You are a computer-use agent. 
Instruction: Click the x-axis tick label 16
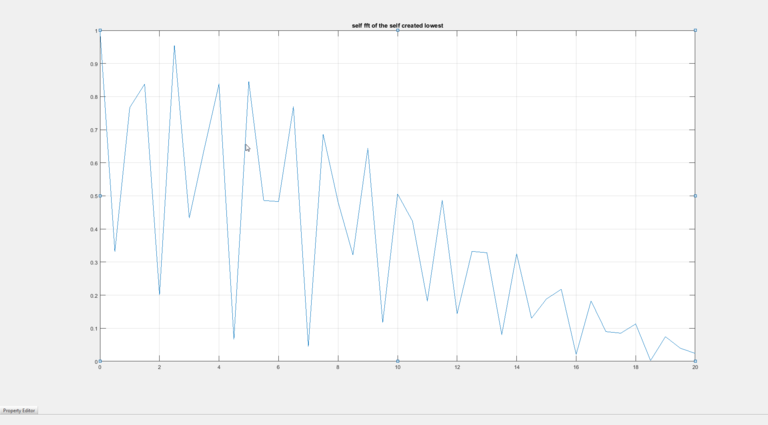pyautogui.click(x=576, y=368)
